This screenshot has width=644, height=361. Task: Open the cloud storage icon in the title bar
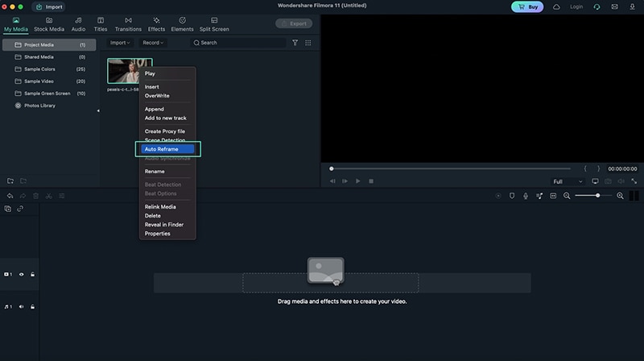click(x=556, y=6)
